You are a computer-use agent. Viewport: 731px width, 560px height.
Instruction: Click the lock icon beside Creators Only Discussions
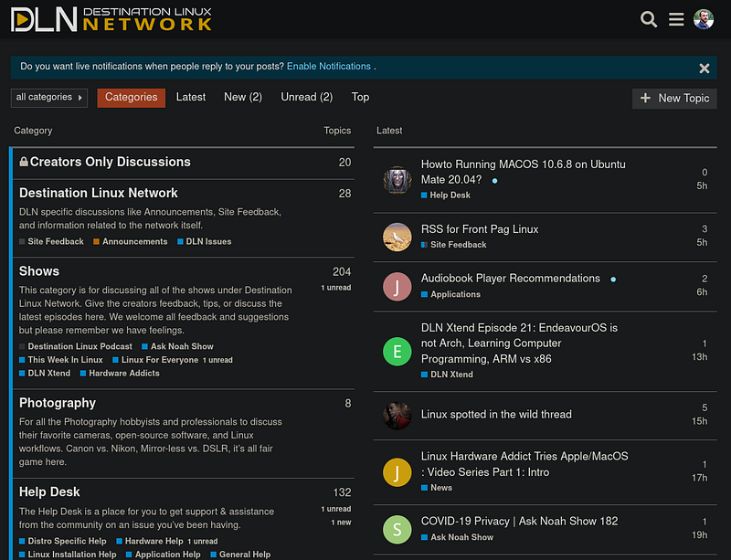click(24, 162)
